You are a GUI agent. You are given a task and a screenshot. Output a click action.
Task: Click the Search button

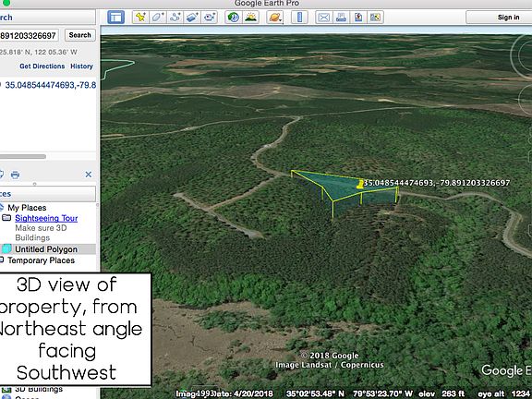(80, 35)
